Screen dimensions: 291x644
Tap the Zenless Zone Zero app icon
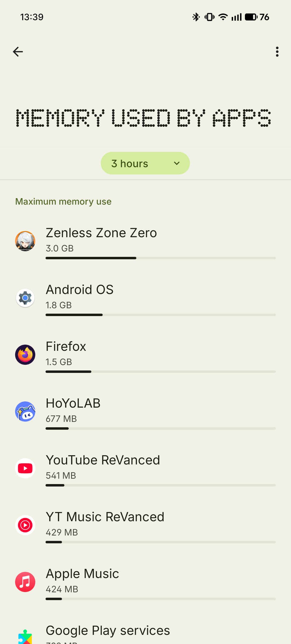(25, 241)
